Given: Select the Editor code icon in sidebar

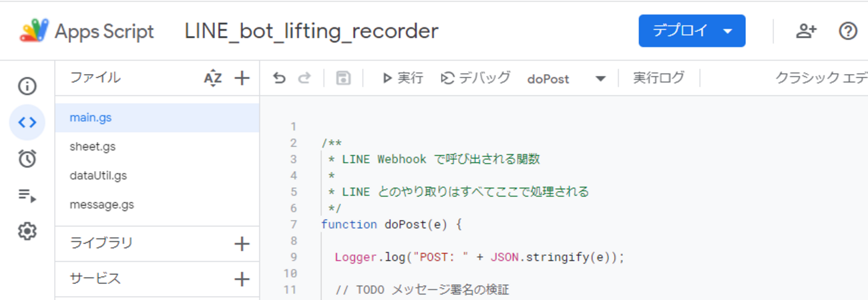Looking at the screenshot, I should (x=27, y=122).
